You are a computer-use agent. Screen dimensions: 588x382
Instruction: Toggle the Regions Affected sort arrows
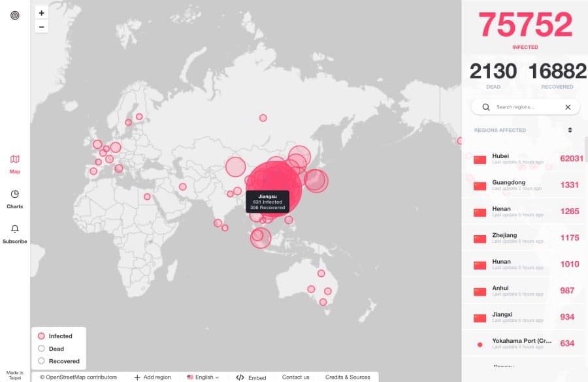click(x=570, y=130)
